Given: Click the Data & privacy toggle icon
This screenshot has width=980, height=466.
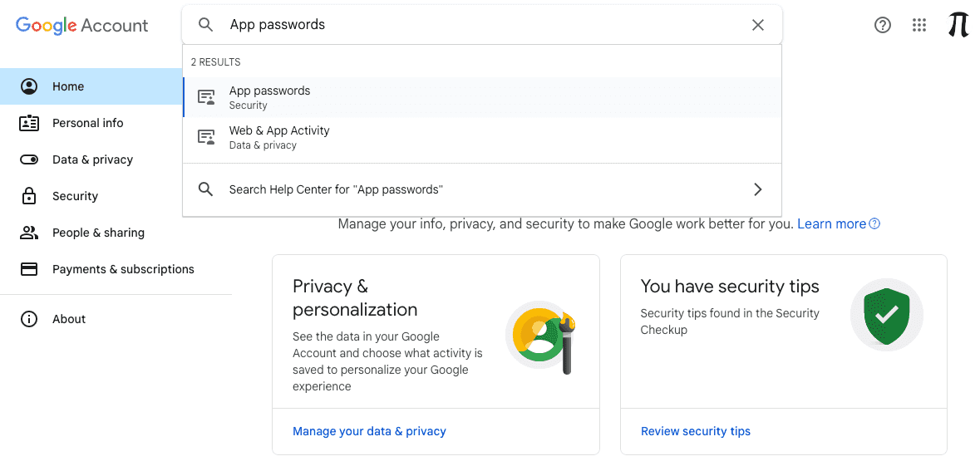Looking at the screenshot, I should pos(29,160).
